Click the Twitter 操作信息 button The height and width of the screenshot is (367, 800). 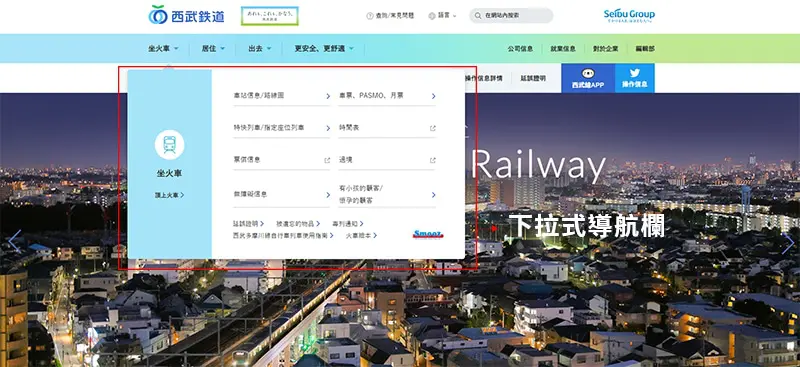point(635,78)
